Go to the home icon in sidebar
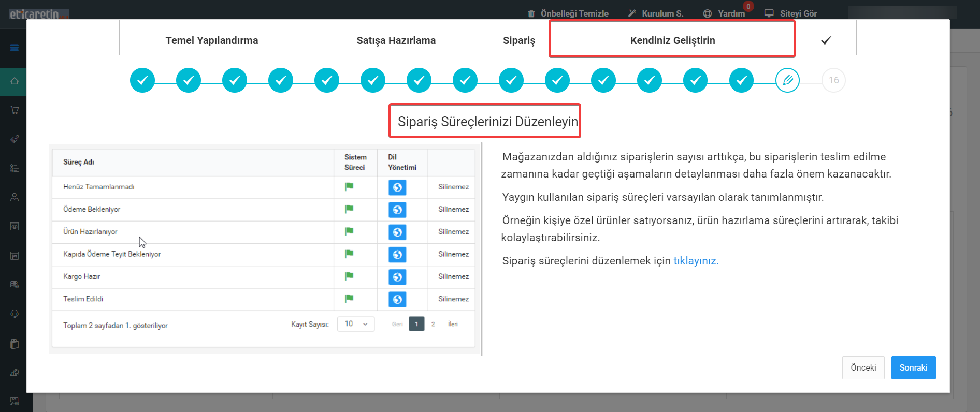The image size is (980, 412). tap(15, 81)
